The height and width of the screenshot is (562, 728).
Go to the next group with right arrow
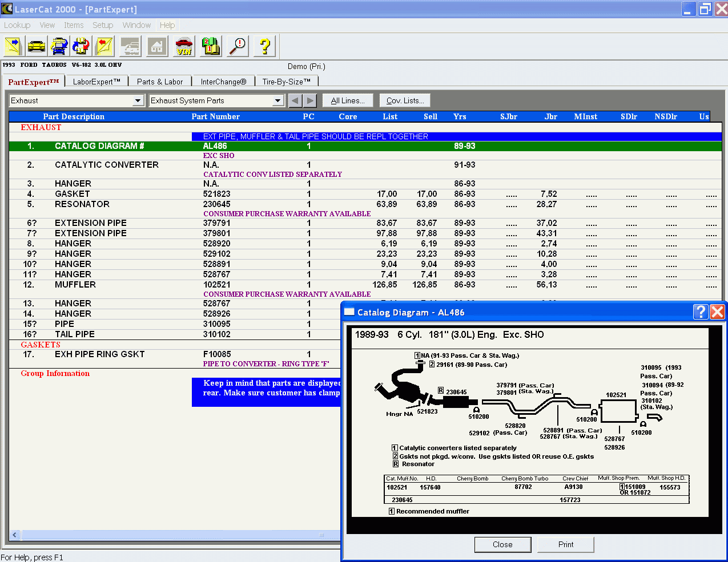click(309, 101)
